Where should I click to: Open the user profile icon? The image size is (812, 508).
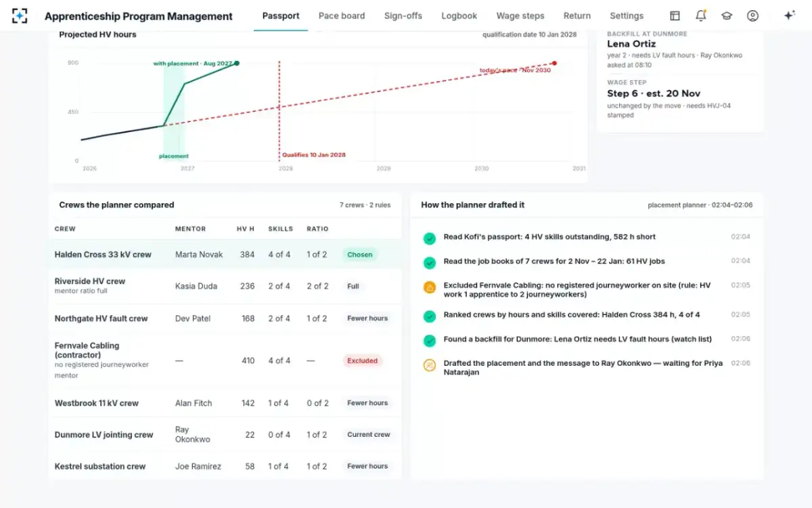pos(752,16)
